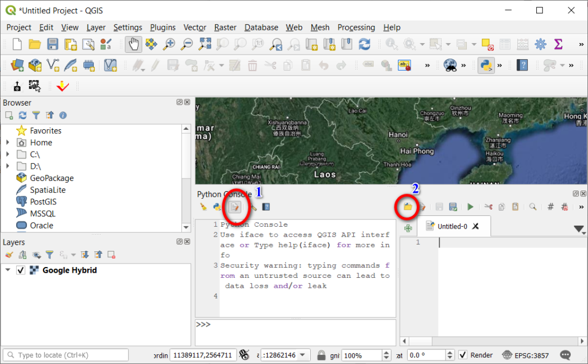Save the project using the floppy disk icon

click(52, 44)
